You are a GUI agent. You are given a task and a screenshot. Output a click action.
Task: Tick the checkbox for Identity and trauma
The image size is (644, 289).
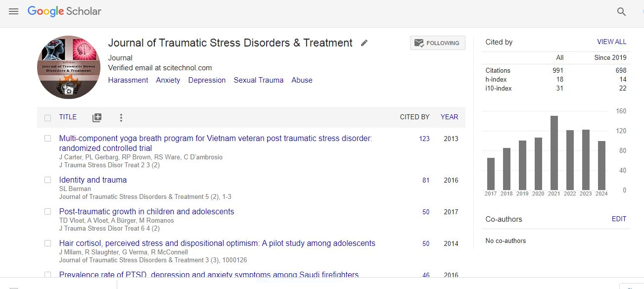(48, 180)
